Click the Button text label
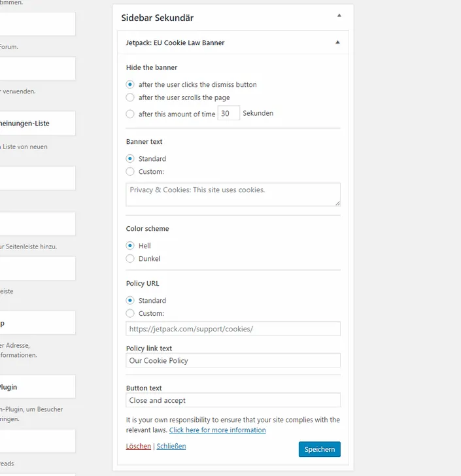The height and width of the screenshot is (476, 461). 144,388
